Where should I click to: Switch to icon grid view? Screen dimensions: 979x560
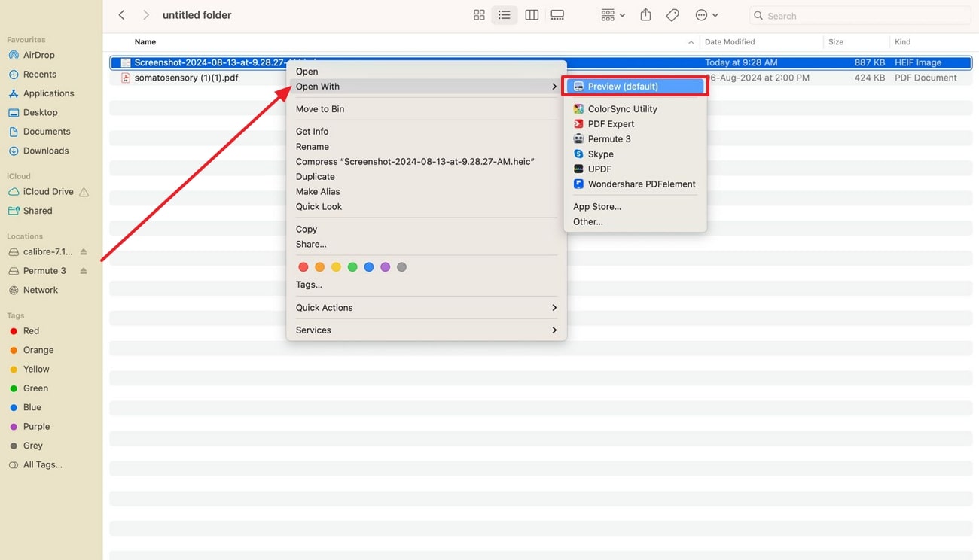pos(479,15)
